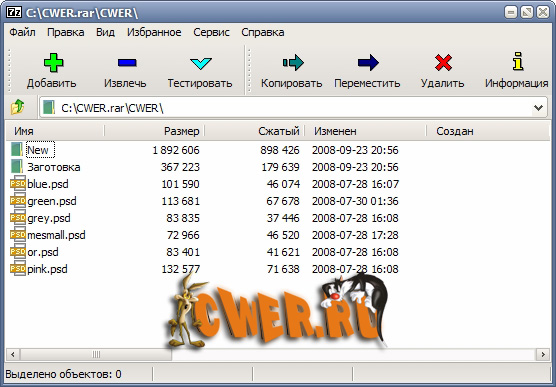Image resolution: width=556 pixels, height=387 pixels.
Task: Click the compressed size 41 621
Action: [x=283, y=252]
